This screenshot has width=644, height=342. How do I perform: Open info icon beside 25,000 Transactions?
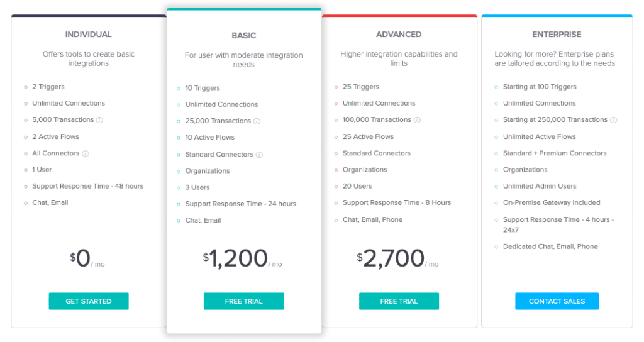(257, 121)
